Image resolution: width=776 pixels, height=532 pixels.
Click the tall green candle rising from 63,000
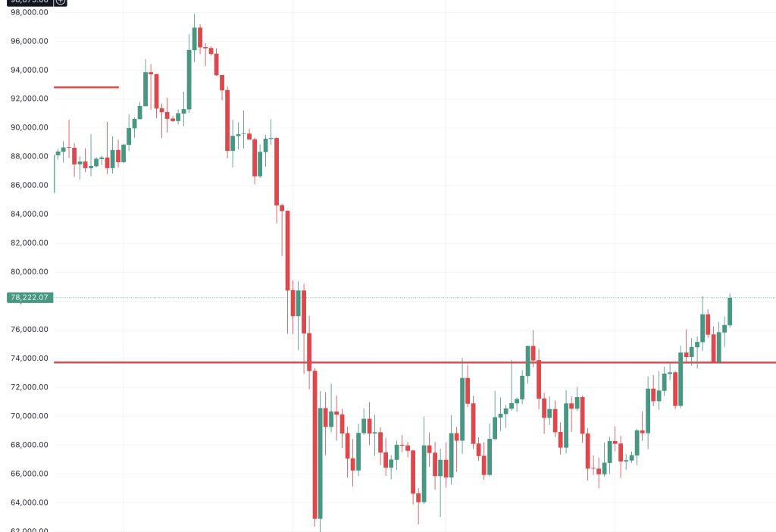[x=321, y=462]
